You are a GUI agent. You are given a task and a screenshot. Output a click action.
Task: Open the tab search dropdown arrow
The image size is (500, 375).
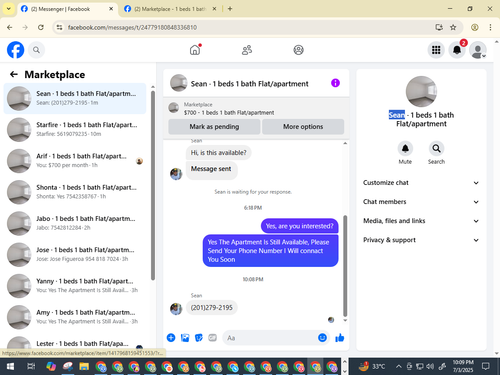pyautogui.click(x=8, y=9)
